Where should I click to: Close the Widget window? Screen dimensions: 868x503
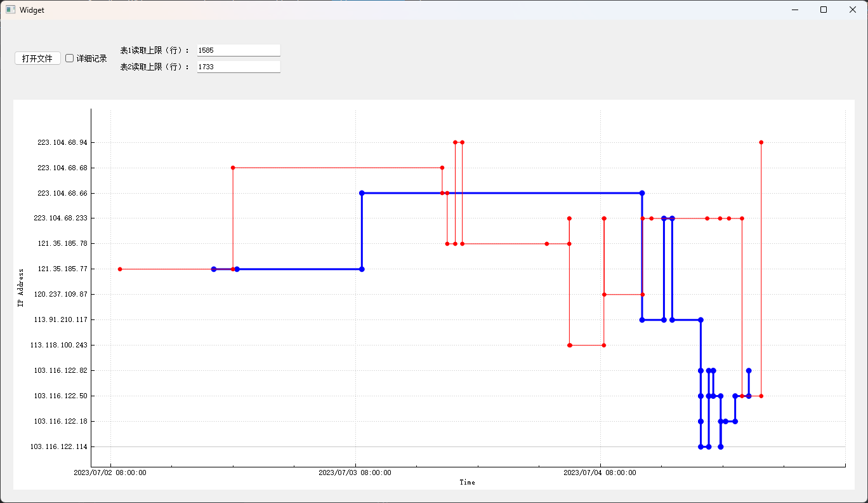[853, 10]
